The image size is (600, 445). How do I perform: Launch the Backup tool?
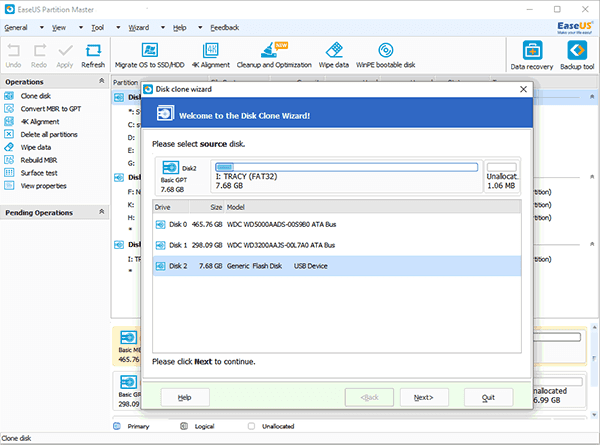[574, 52]
